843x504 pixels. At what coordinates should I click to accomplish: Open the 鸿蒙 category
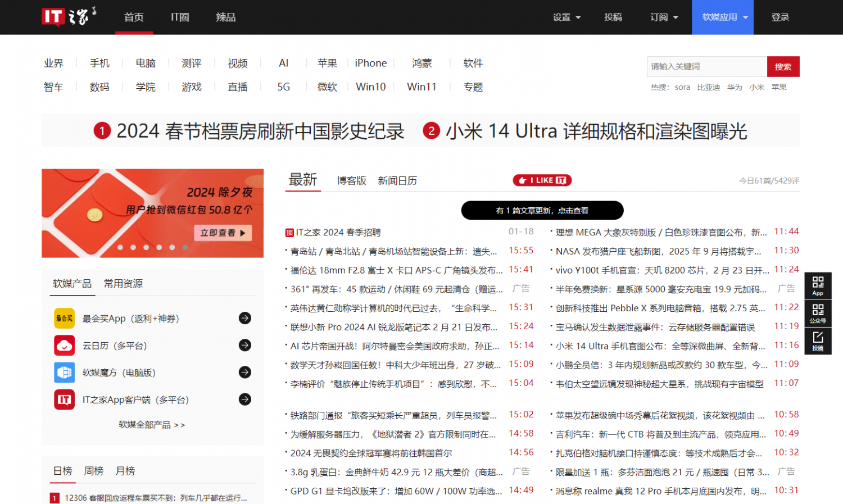(x=422, y=63)
